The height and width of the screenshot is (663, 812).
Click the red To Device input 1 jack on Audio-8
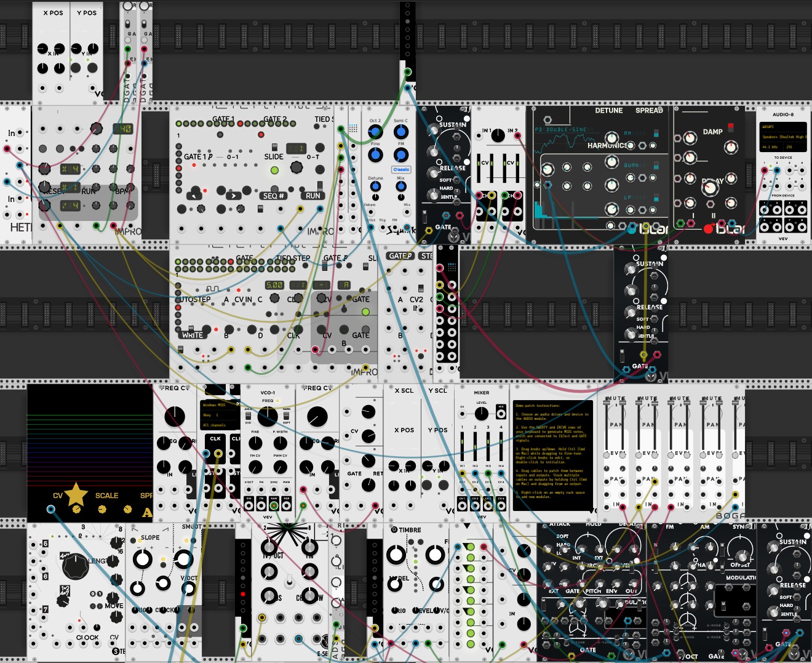pos(765,171)
